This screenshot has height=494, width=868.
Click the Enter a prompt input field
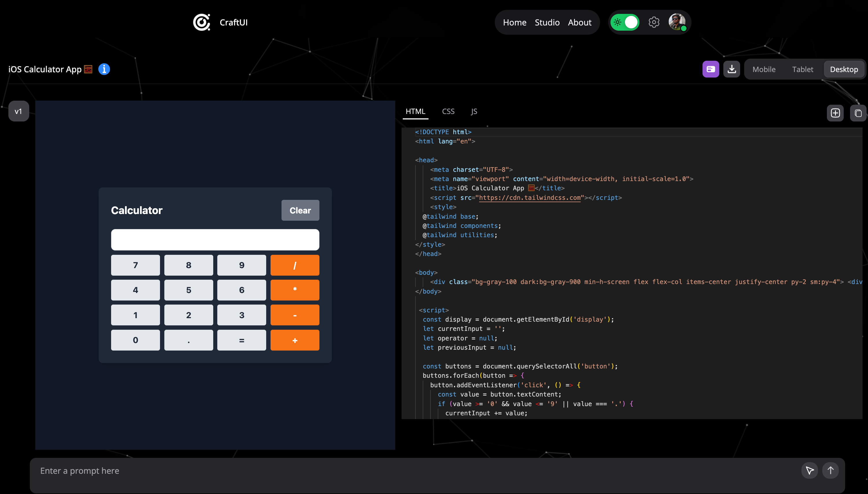pos(407,471)
